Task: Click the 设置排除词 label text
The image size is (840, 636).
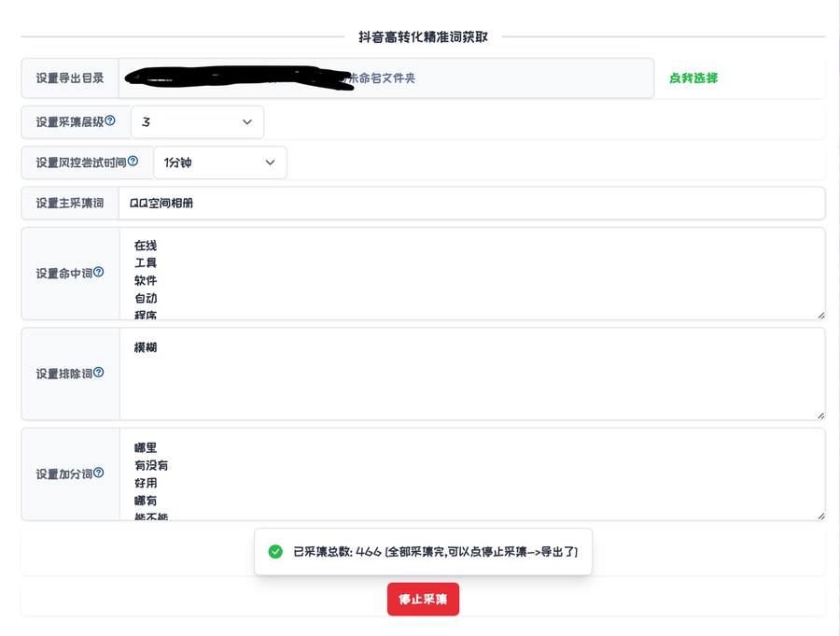Action: click(x=64, y=374)
